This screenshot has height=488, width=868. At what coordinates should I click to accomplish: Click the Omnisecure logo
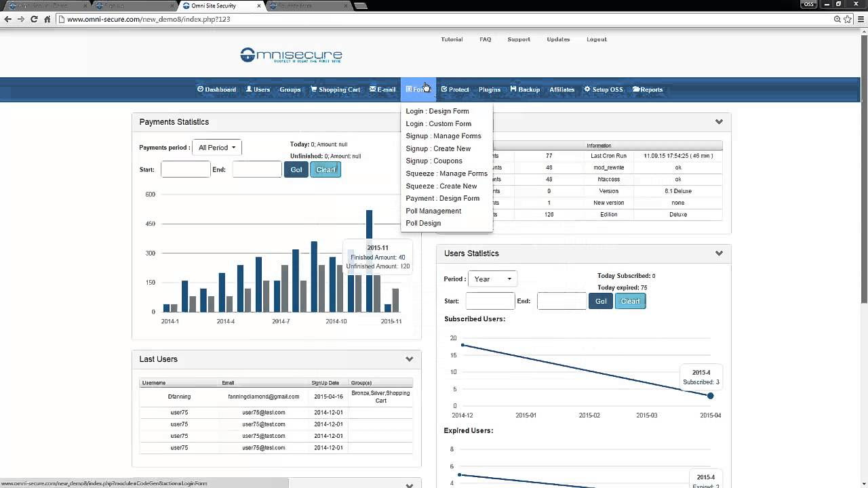click(291, 55)
